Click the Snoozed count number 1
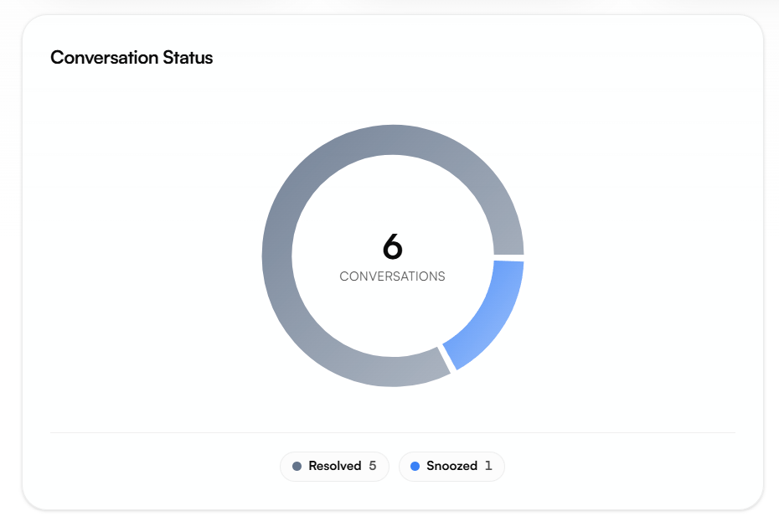 [x=488, y=466]
